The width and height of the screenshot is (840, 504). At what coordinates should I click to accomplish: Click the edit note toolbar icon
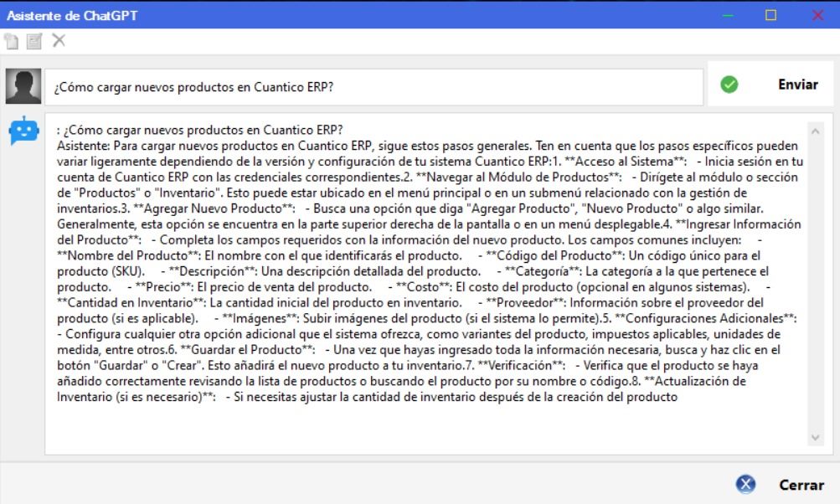tap(34, 41)
